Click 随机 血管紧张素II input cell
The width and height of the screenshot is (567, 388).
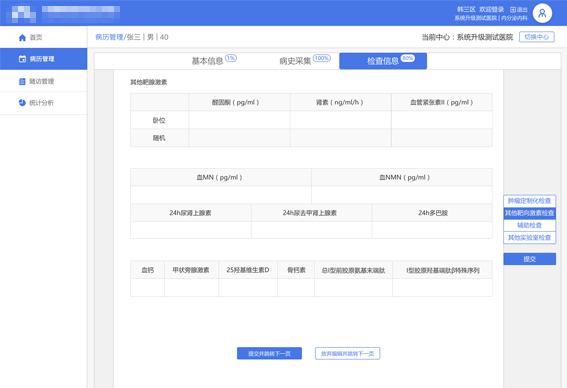click(x=442, y=138)
